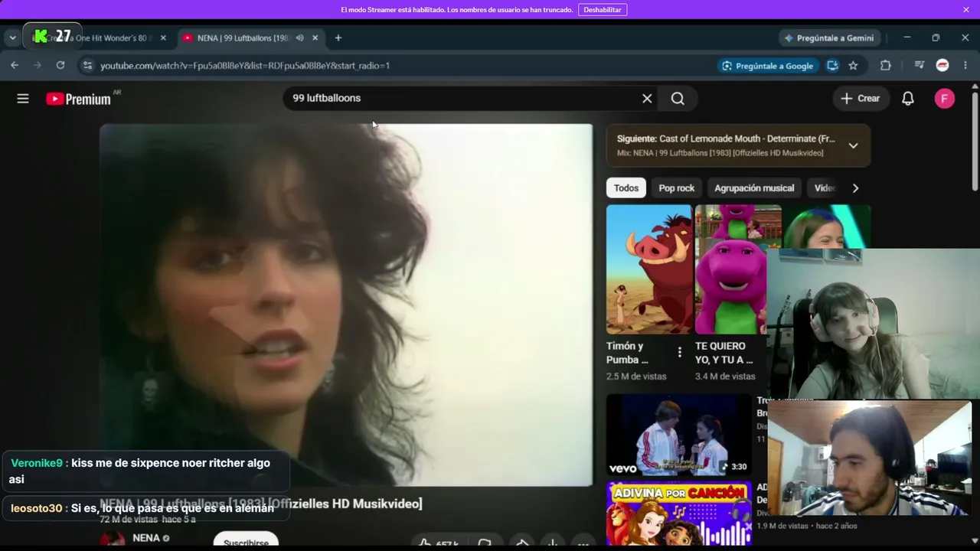Click the Timón y Pumba video title
The image size is (980, 551).
[x=627, y=353]
